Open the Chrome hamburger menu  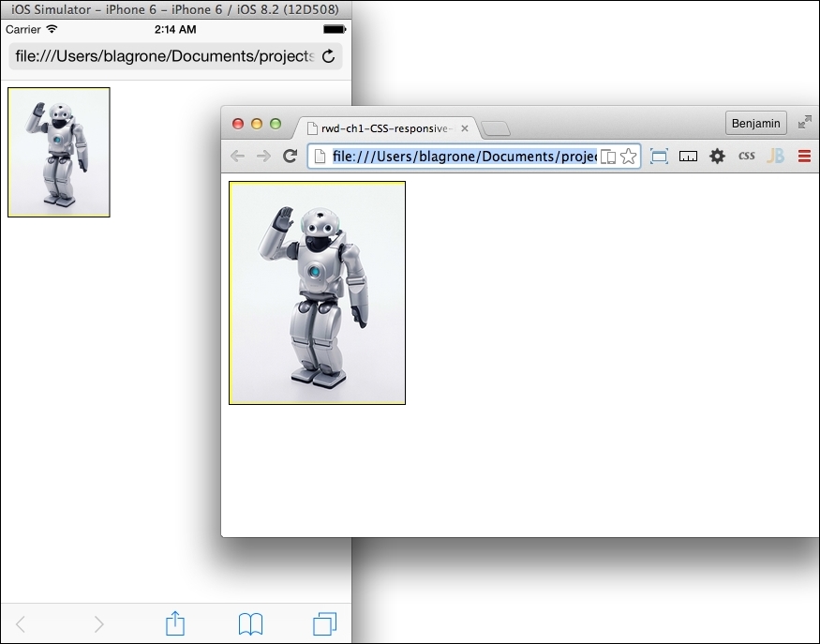click(804, 157)
